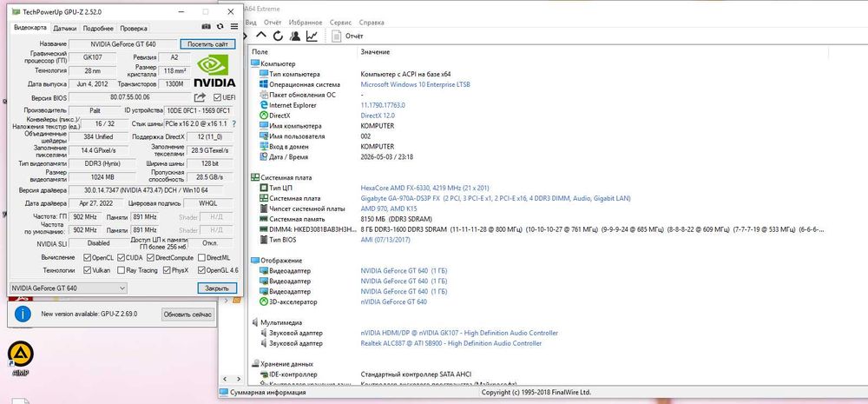Switch to the Датчики tab

pos(65,29)
